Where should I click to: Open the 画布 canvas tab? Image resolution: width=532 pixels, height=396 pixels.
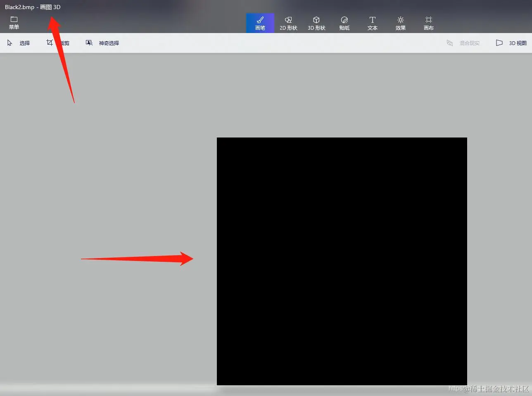pyautogui.click(x=429, y=23)
